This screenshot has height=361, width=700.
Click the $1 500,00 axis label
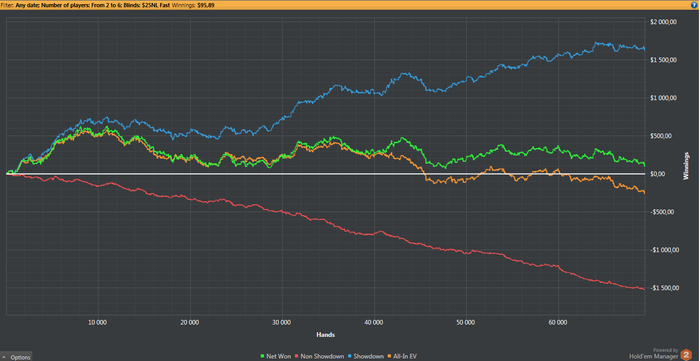coord(664,60)
